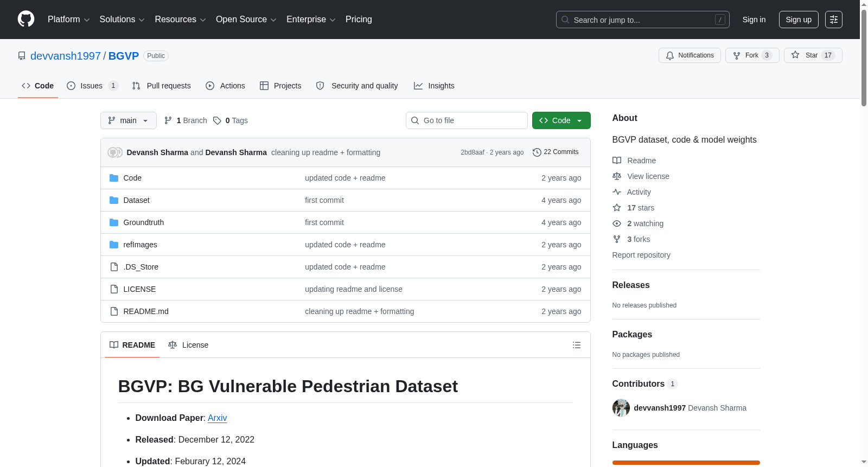Screen dimensions: 868x467
Task: Open the green Code clone dropdown
Action: [561, 120]
